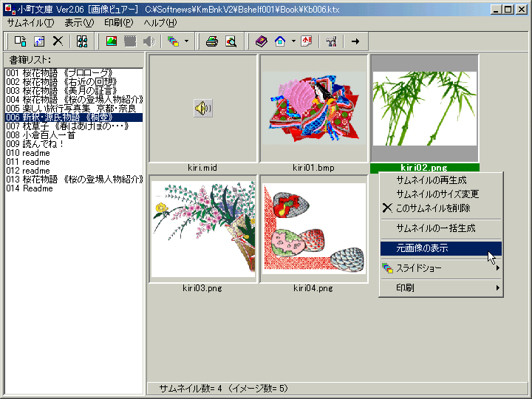
Task: Select book 008 小倉百人一首
Action: point(74,135)
